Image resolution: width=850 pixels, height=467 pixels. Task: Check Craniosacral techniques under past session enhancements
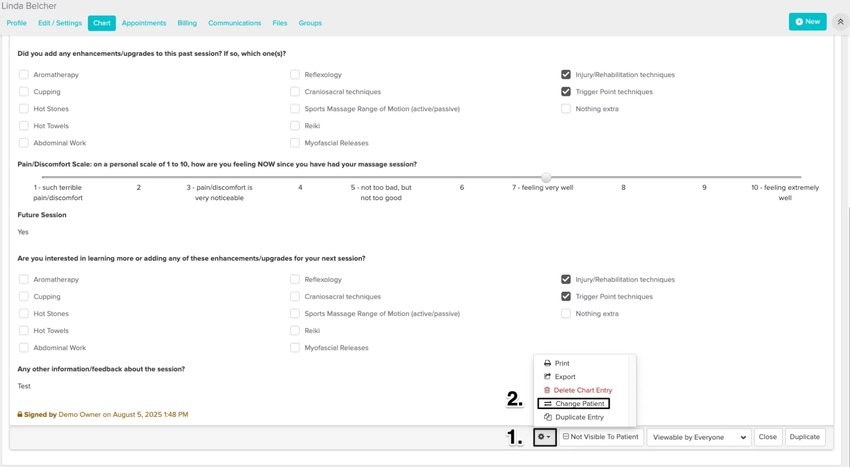pyautogui.click(x=295, y=92)
